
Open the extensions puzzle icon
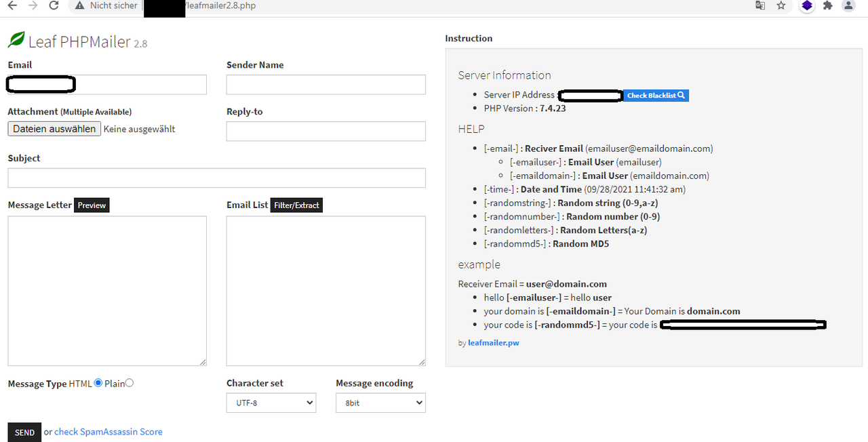(x=827, y=5)
